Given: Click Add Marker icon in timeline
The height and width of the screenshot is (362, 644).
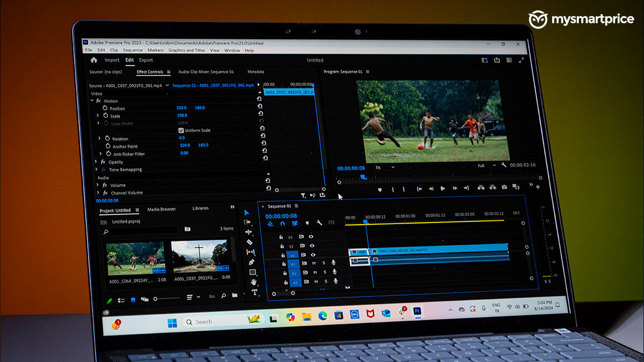Looking at the screenshot, I should 307,223.
